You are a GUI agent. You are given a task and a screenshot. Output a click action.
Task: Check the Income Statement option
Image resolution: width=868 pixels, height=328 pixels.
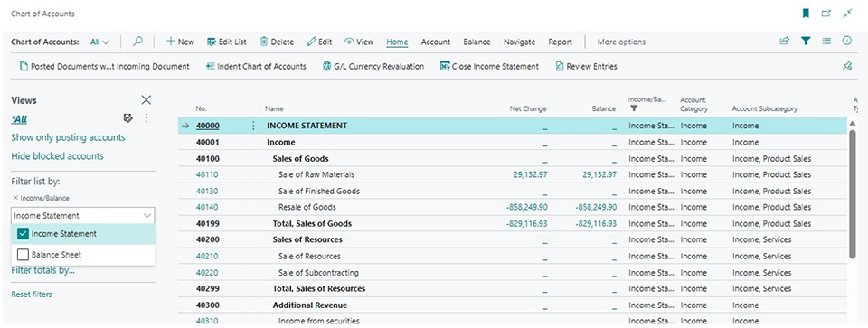23,234
